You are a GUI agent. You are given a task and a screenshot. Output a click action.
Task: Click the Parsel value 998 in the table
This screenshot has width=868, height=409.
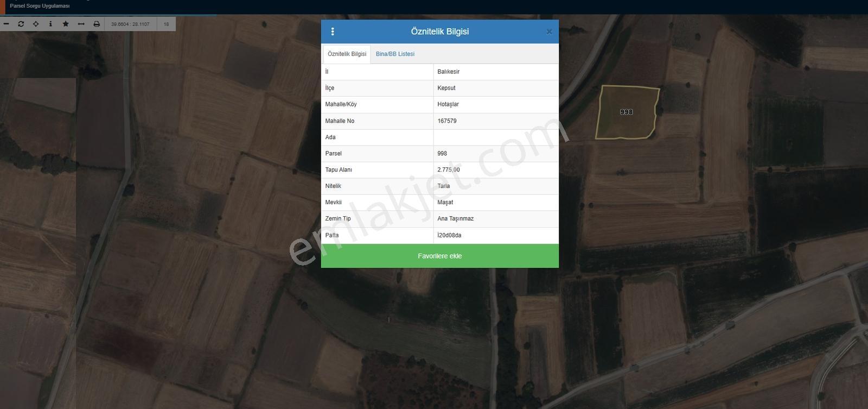tap(442, 154)
